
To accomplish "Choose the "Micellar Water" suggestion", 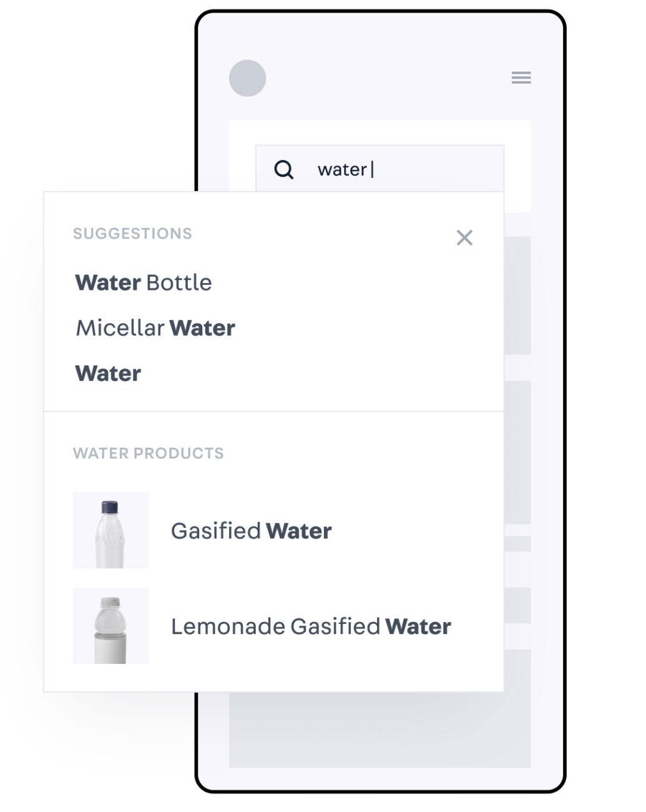I will tap(155, 328).
